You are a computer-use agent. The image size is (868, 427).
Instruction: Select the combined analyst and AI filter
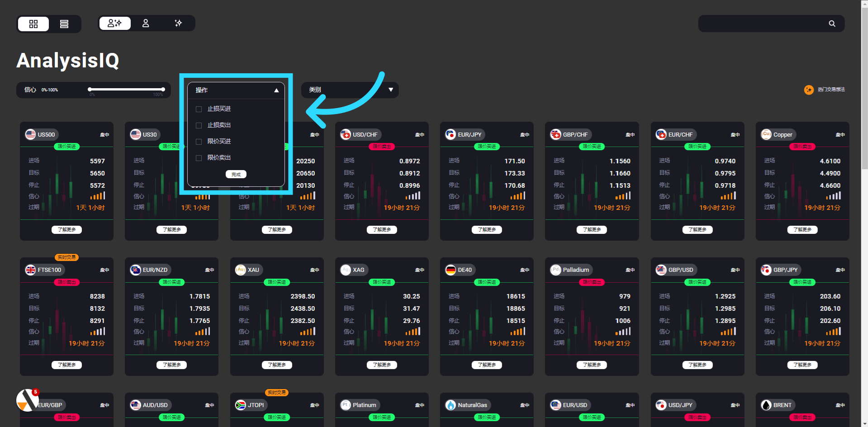[x=115, y=23]
